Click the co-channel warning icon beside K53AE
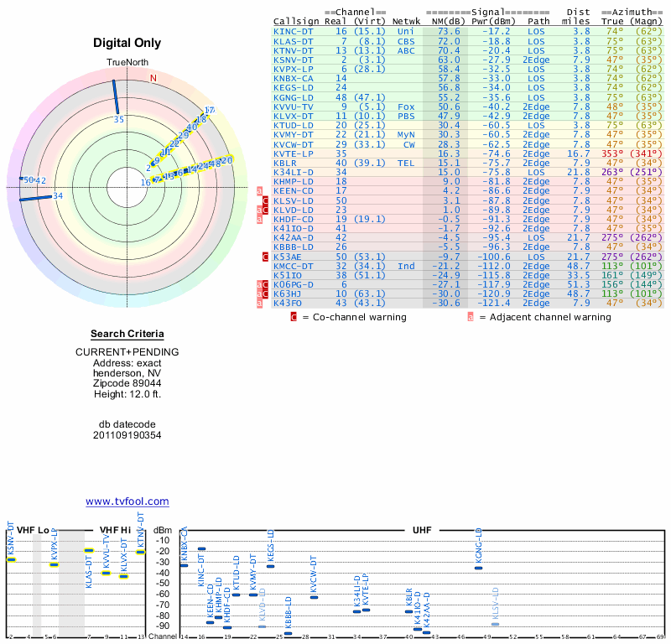This screenshot has width=671, height=644. click(x=266, y=257)
